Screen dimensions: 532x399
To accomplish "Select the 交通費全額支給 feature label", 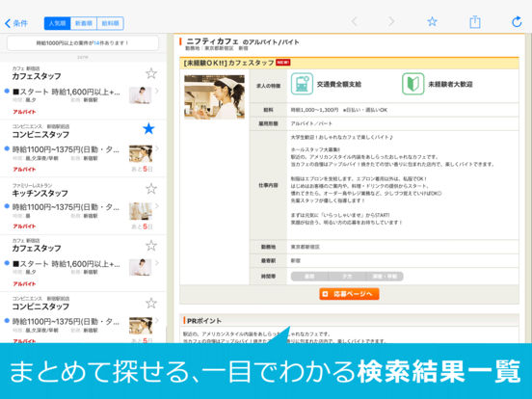I will (339, 84).
